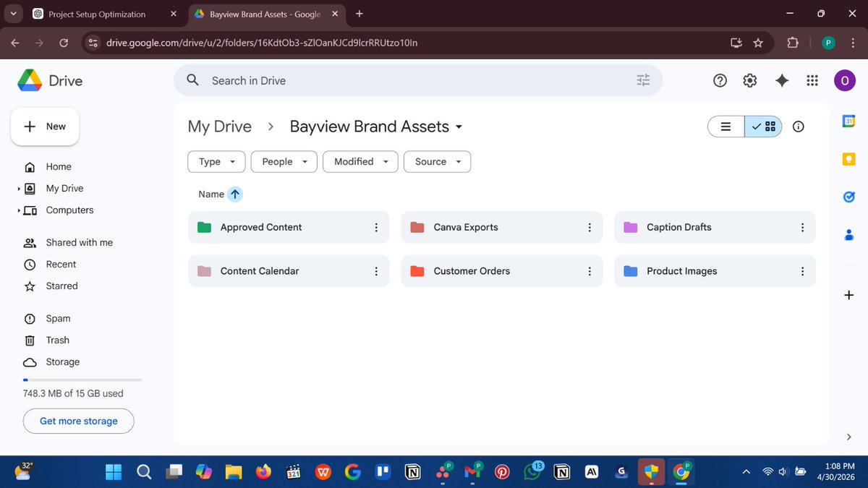Click Get more storage
The height and width of the screenshot is (488, 868).
pyautogui.click(x=78, y=421)
